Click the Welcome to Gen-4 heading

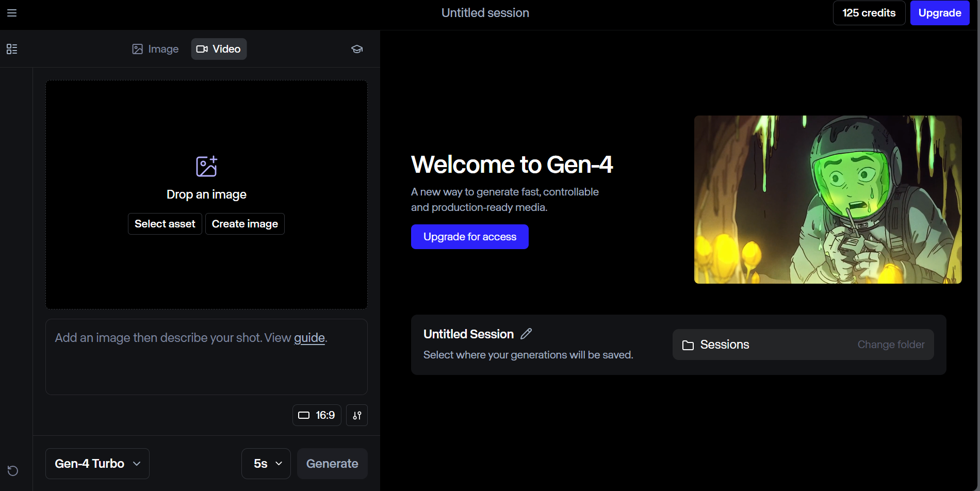pyautogui.click(x=512, y=165)
